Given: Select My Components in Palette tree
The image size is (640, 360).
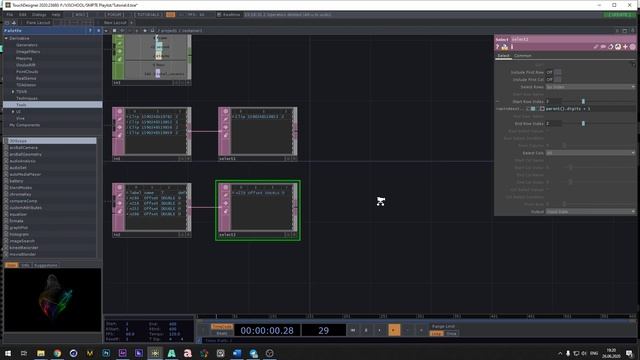Looking at the screenshot, I should (24, 125).
